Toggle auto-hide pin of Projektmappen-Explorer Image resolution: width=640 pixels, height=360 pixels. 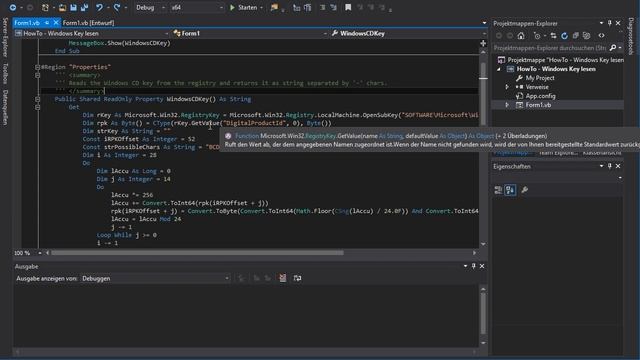tap(610, 23)
